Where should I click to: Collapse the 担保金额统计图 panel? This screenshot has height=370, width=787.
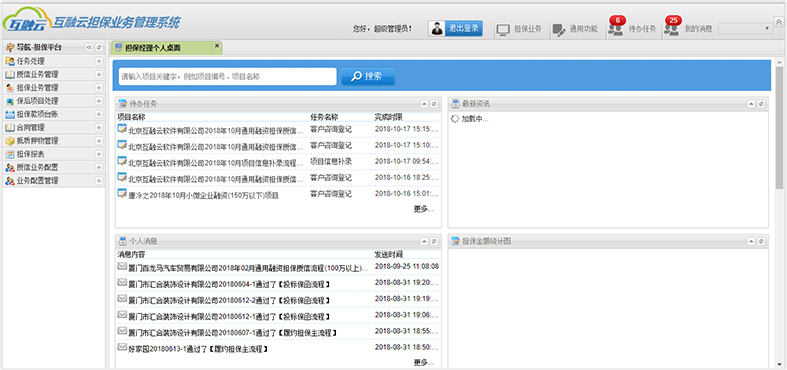coord(751,241)
